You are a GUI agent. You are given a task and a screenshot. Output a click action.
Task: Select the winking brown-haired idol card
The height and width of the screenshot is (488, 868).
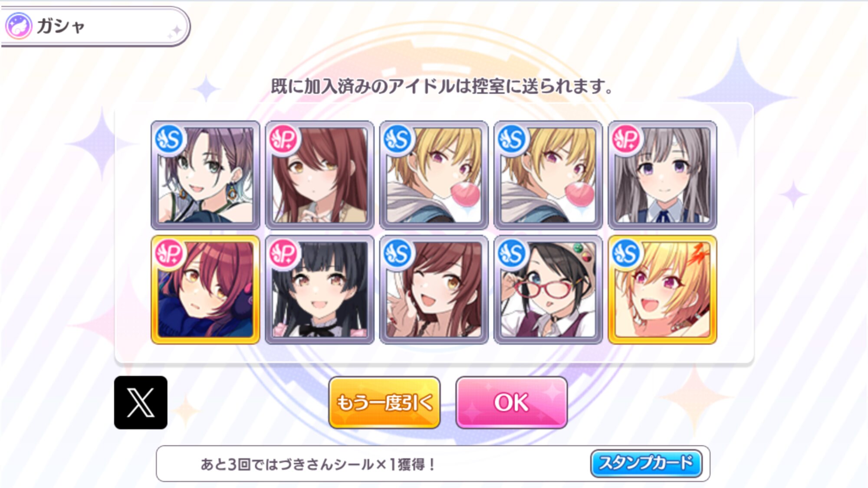point(434,290)
